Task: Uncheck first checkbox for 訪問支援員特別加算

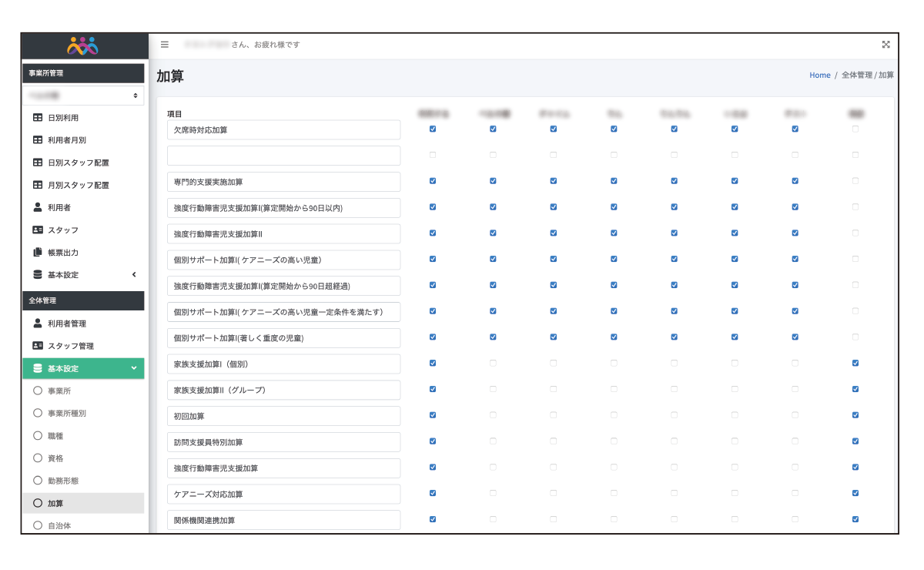Action: [x=433, y=441]
